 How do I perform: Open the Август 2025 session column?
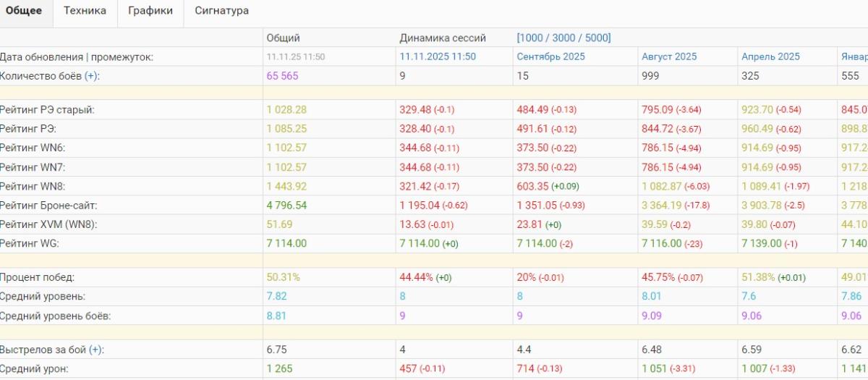point(669,56)
